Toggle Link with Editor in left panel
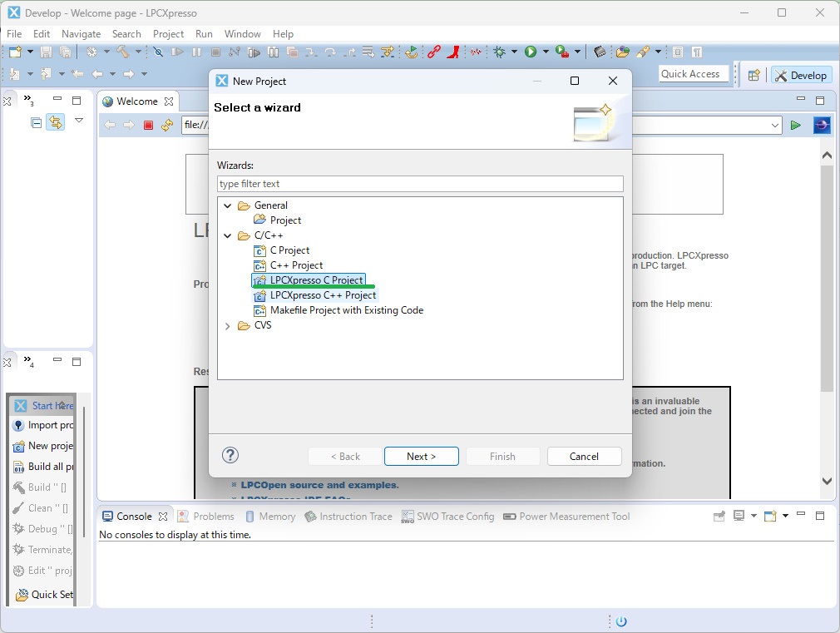The image size is (840, 633). coord(56,122)
